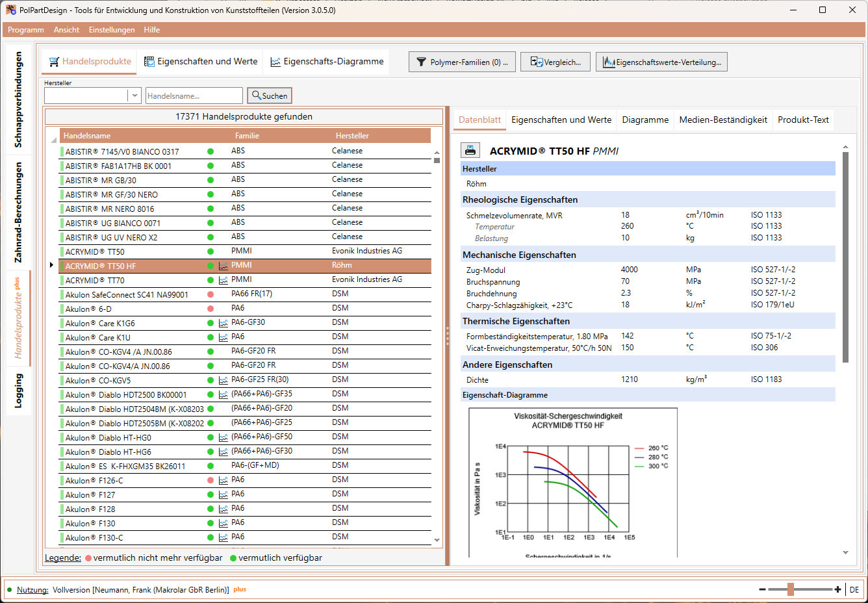Open Diagramme tab in detail panel

645,120
